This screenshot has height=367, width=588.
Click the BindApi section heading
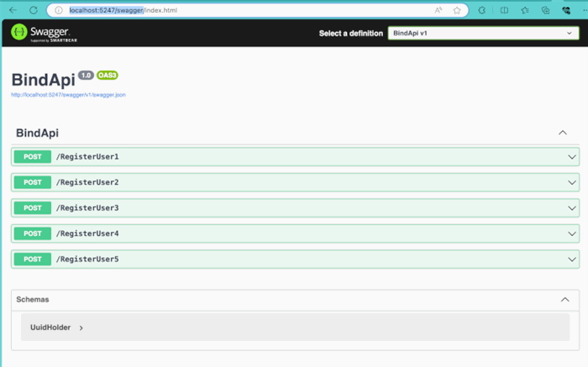click(x=37, y=133)
